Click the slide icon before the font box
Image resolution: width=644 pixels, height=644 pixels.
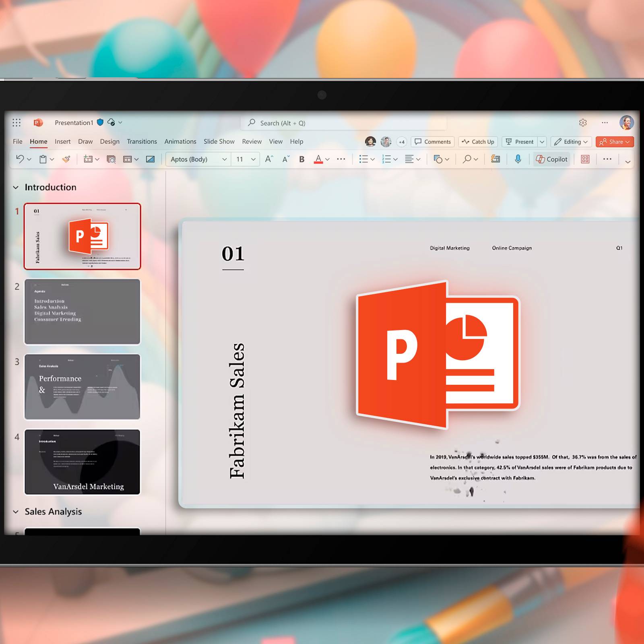[150, 159]
